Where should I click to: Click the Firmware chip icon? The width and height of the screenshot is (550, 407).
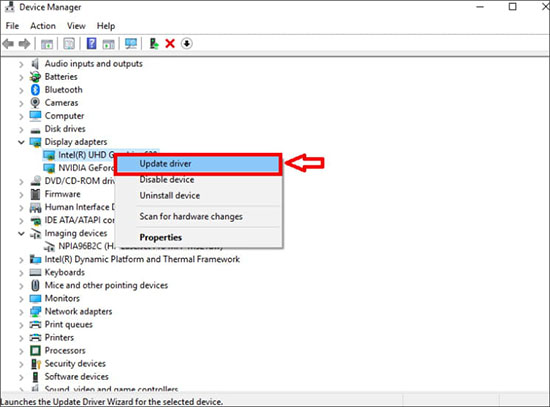pos(35,194)
